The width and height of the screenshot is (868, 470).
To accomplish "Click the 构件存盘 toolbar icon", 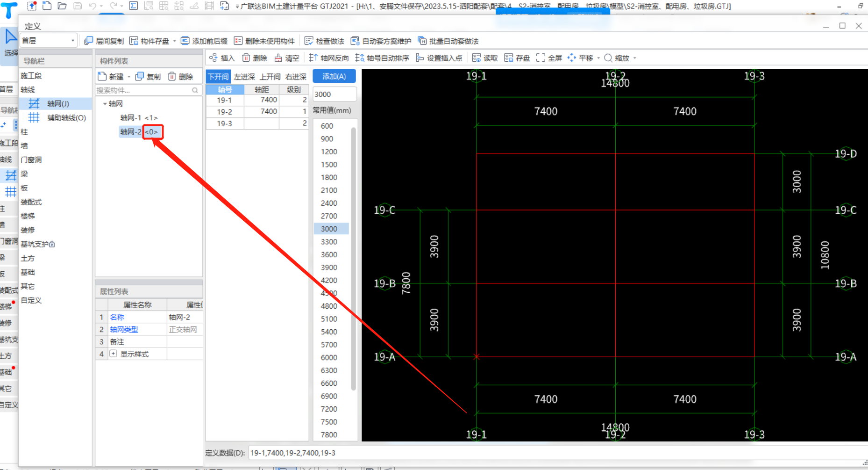I will [134, 41].
